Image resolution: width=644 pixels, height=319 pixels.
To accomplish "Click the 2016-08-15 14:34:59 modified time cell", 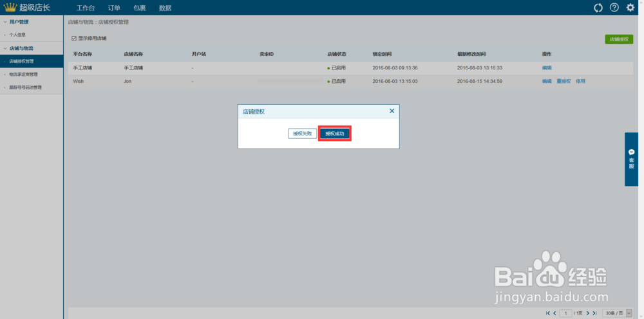I will click(480, 81).
